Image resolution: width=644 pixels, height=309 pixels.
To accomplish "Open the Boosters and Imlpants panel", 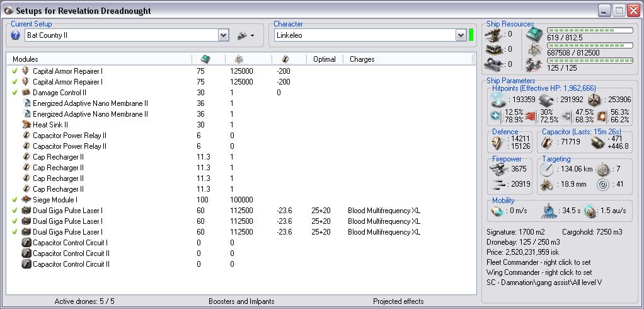I will pyautogui.click(x=241, y=301).
